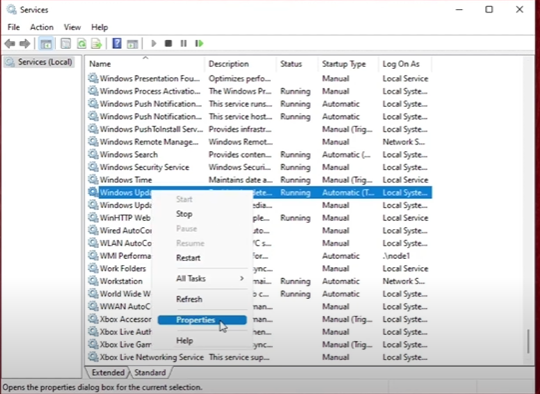
Task: Click the gear icon of Workstation row
Action: coord(93,281)
